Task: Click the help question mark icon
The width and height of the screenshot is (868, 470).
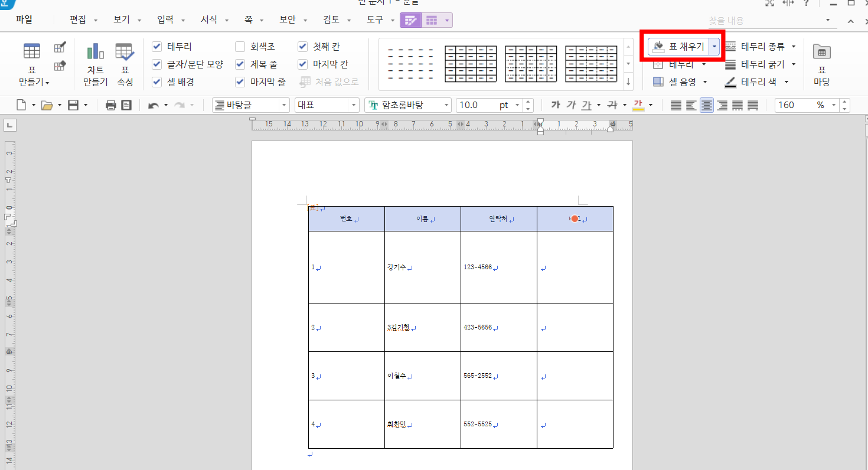Action: (807, 3)
